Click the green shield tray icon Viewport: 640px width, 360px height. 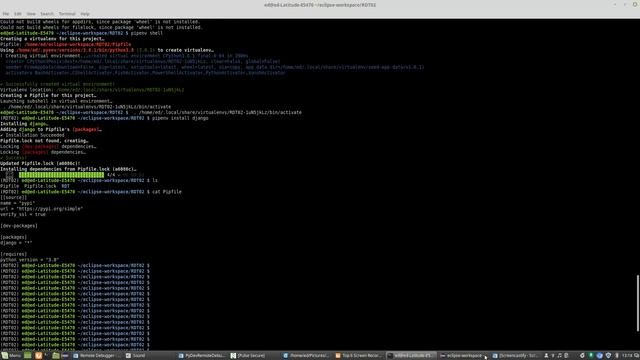tap(591, 356)
